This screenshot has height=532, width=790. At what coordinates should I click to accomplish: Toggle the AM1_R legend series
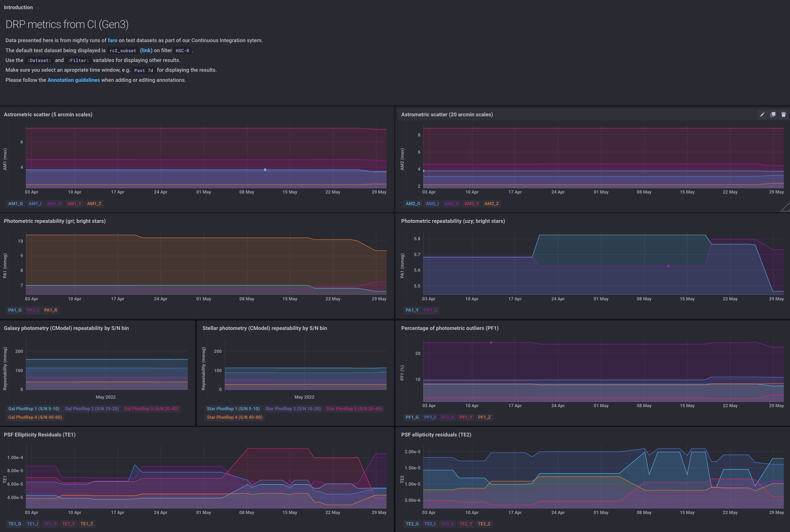click(x=54, y=204)
